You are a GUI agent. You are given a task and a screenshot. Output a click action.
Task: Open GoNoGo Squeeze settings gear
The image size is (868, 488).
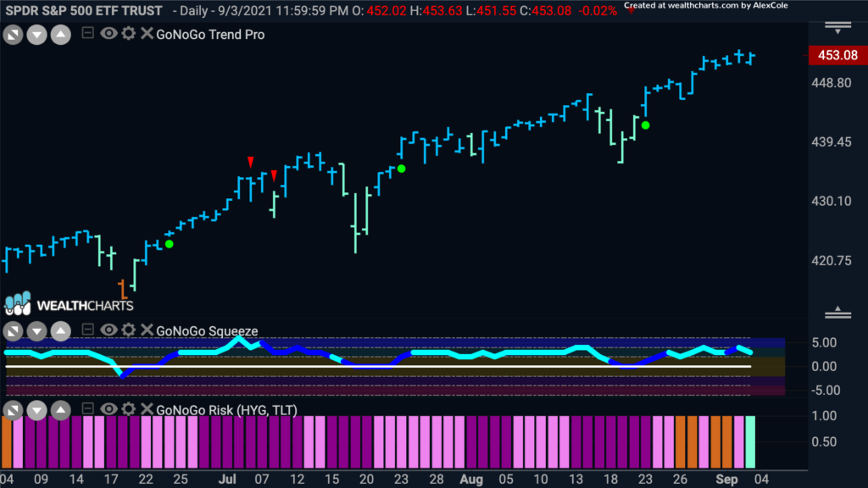point(129,330)
